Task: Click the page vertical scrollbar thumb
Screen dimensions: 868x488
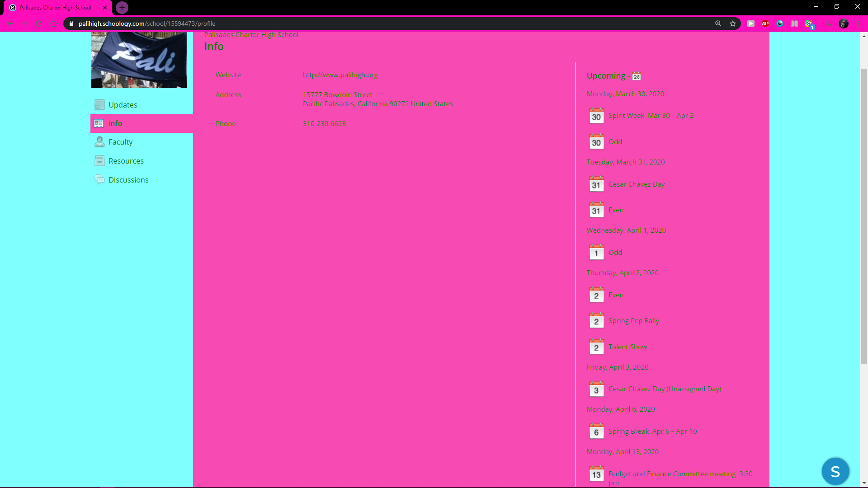Action: point(864,216)
